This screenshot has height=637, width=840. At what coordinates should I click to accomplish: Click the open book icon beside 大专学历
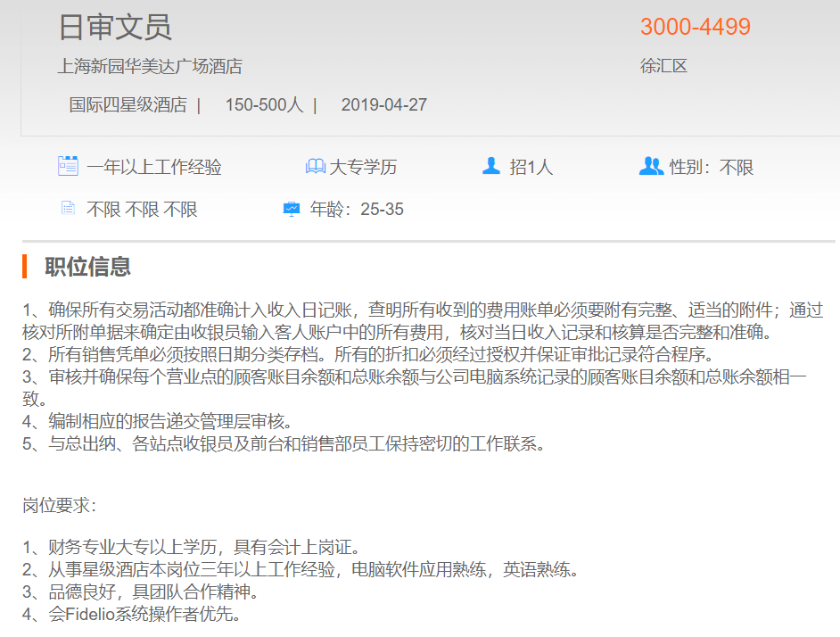tap(315, 167)
